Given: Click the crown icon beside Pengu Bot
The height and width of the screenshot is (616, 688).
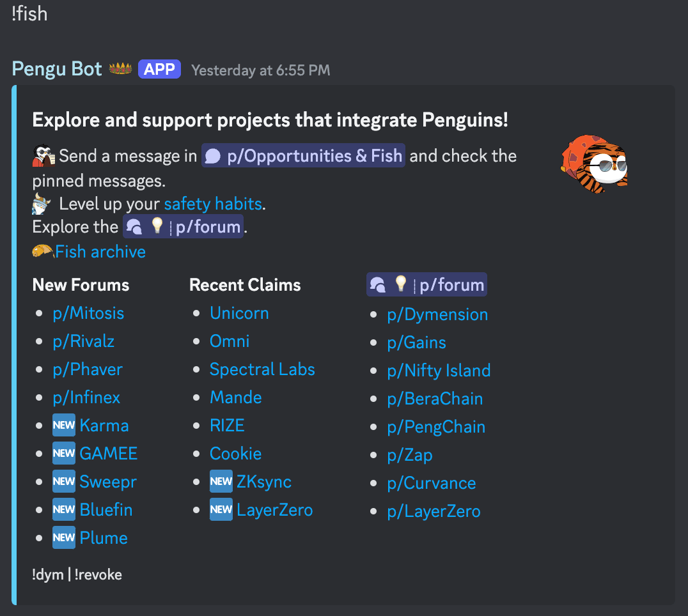Looking at the screenshot, I should click(120, 68).
